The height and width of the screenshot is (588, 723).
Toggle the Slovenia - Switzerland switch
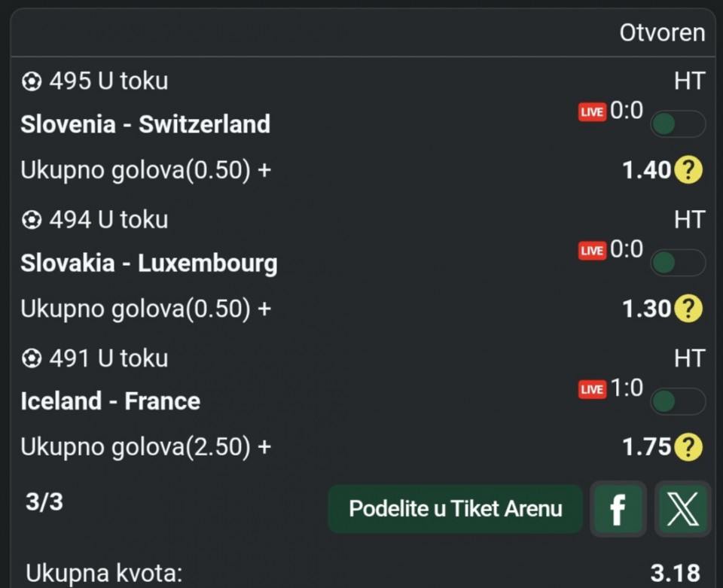pyautogui.click(x=677, y=124)
